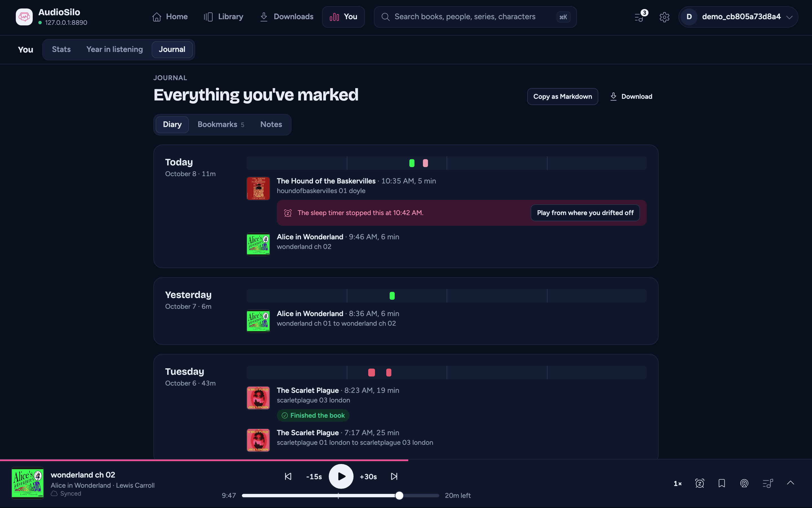Click Play from where you drifted off
The height and width of the screenshot is (508, 812).
pyautogui.click(x=585, y=213)
